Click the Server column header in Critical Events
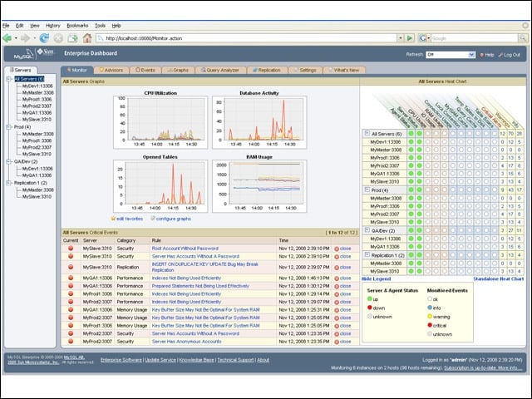 pos(90,240)
